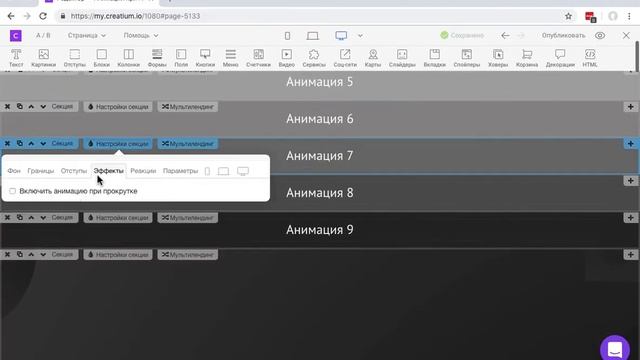Select the Видео tool
The image size is (640, 360).
pos(287,58)
